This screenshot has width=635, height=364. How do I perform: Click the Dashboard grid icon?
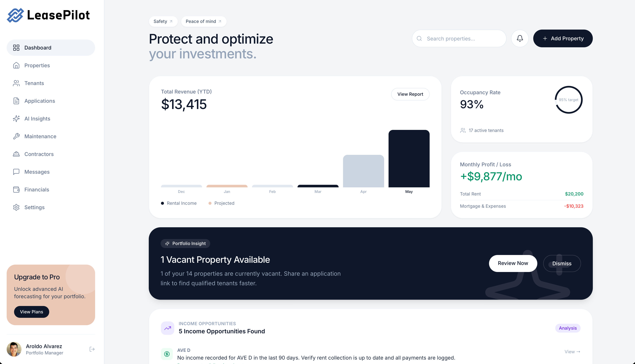coord(16,48)
